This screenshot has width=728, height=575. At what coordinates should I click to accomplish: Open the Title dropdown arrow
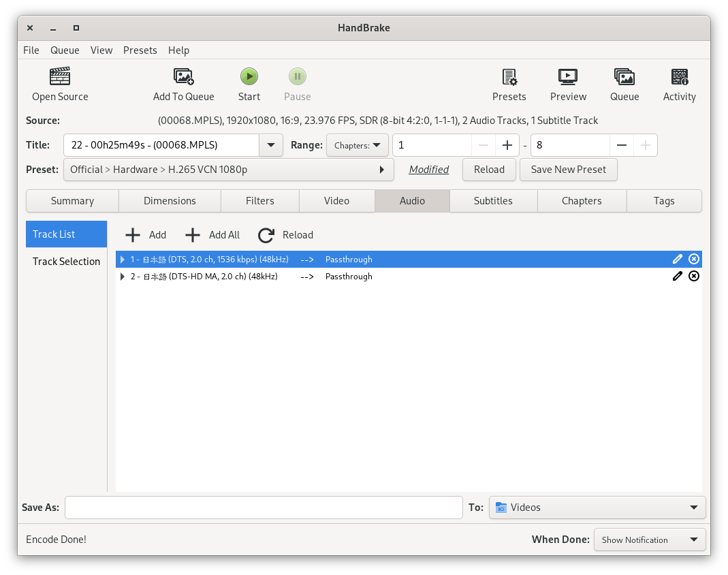click(x=271, y=145)
